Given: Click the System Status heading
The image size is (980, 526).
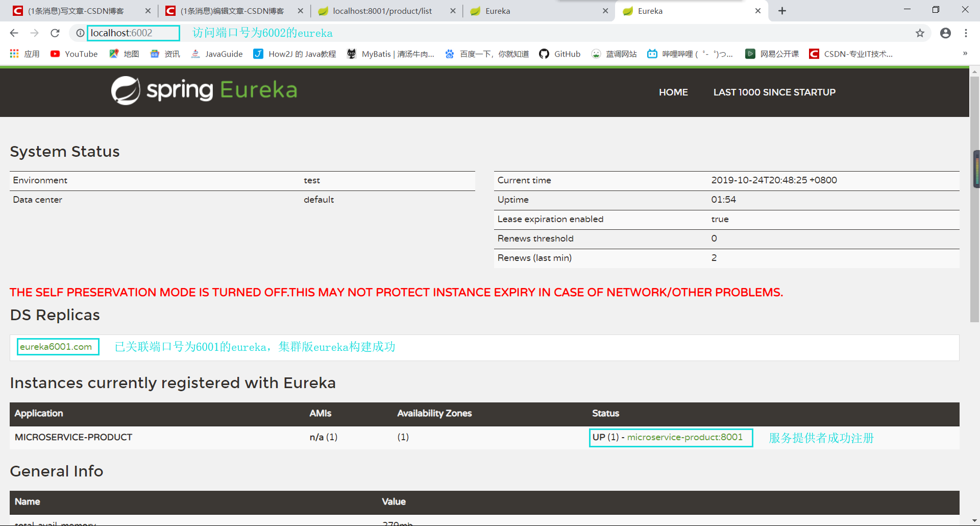Looking at the screenshot, I should point(65,152).
